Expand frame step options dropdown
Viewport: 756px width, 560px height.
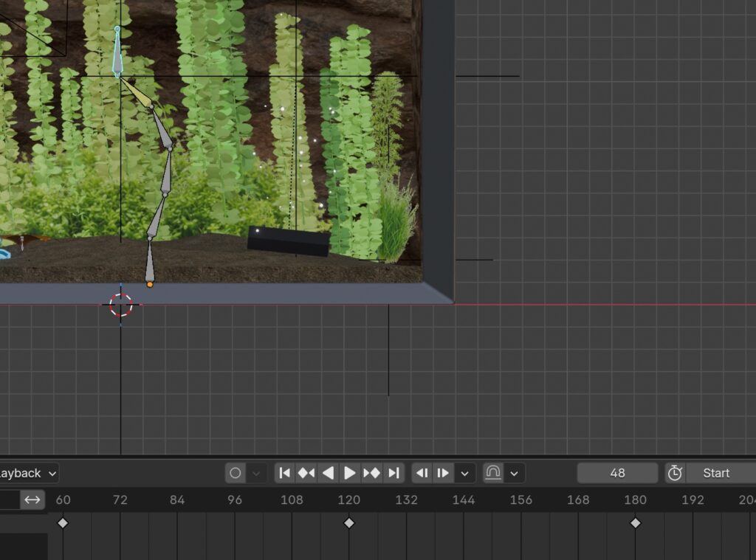tap(464, 473)
